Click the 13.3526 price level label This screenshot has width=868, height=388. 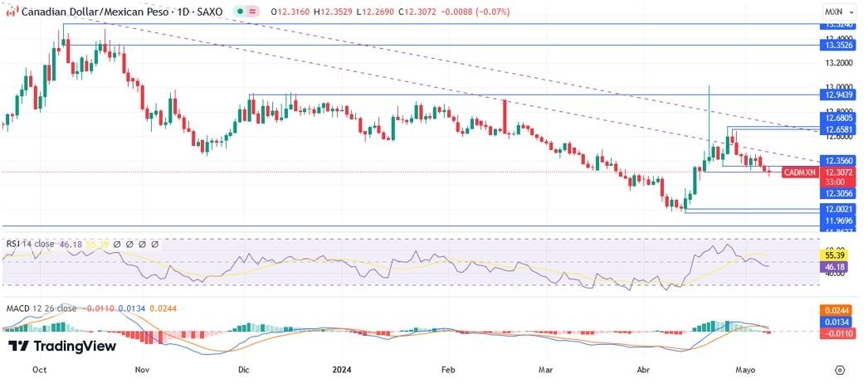pos(837,46)
